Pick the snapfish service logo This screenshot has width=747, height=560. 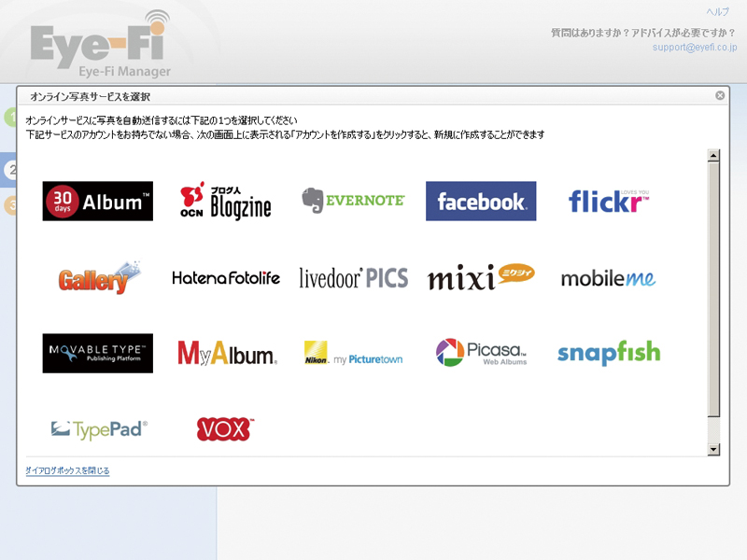608,353
